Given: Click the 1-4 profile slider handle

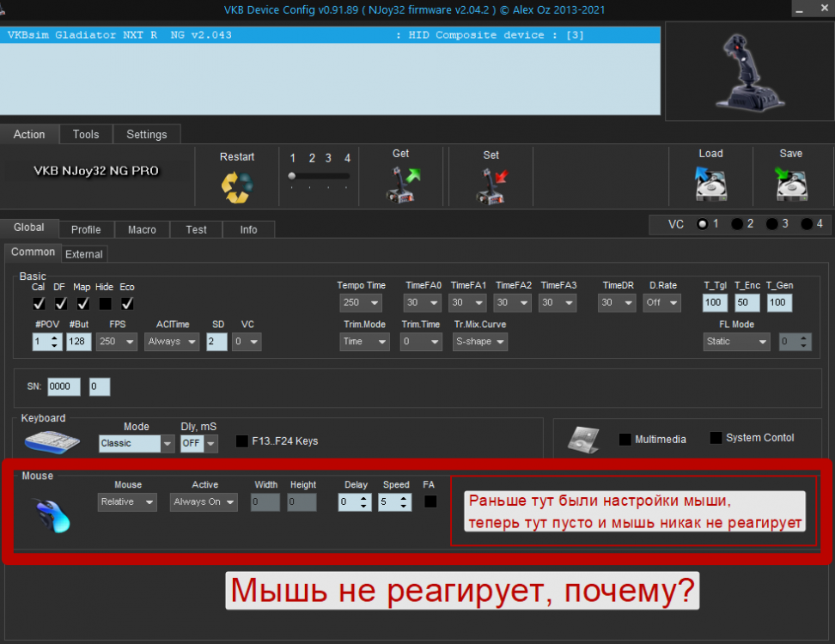Looking at the screenshot, I should [x=292, y=176].
